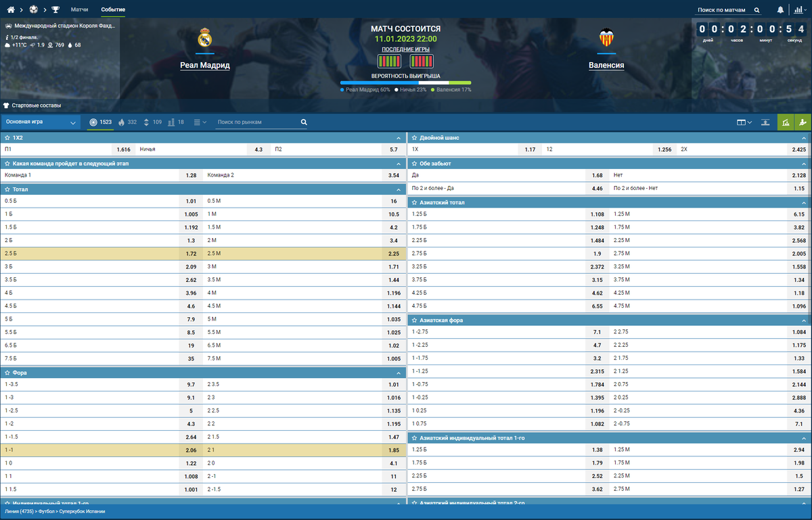Star the Тотал market
812x520 pixels.
(7, 189)
